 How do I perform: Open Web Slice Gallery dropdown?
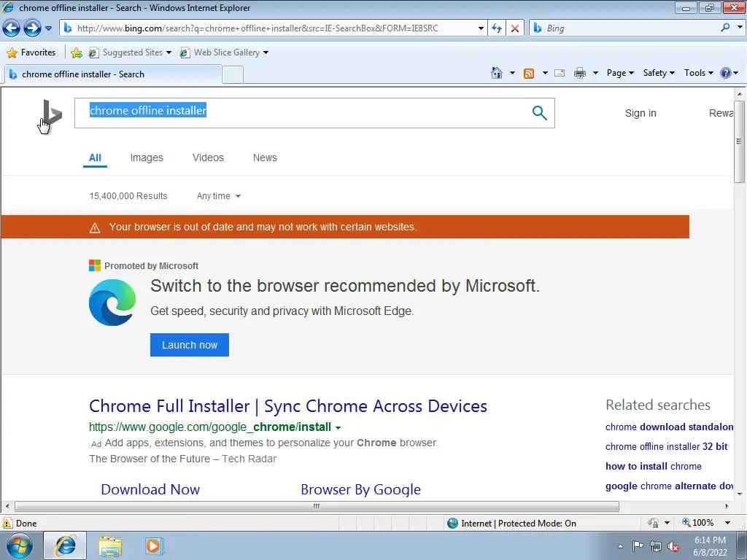[224, 52]
